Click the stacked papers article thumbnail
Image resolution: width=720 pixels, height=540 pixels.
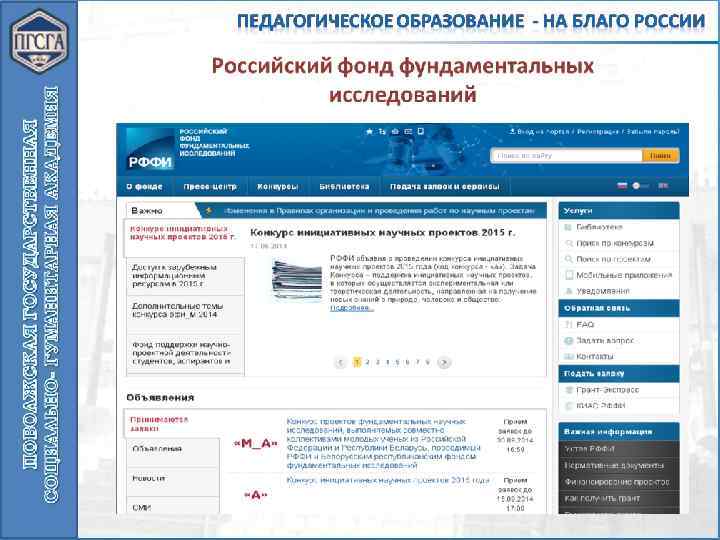pos(297,280)
